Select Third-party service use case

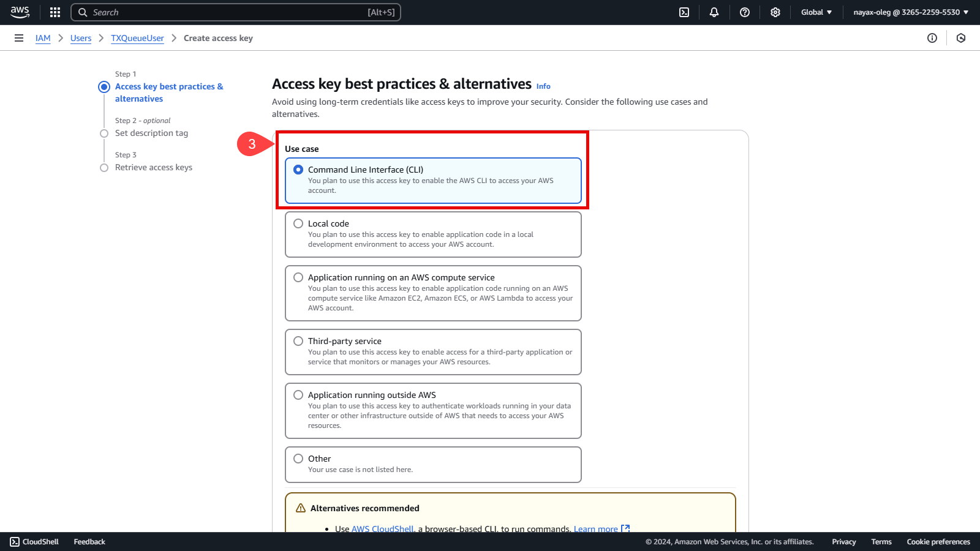433,352
